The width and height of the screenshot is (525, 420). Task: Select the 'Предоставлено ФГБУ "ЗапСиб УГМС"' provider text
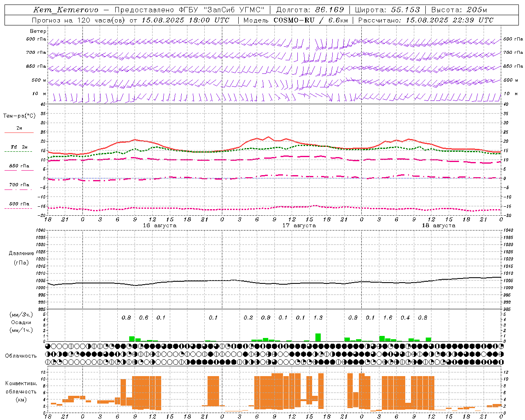point(189,10)
